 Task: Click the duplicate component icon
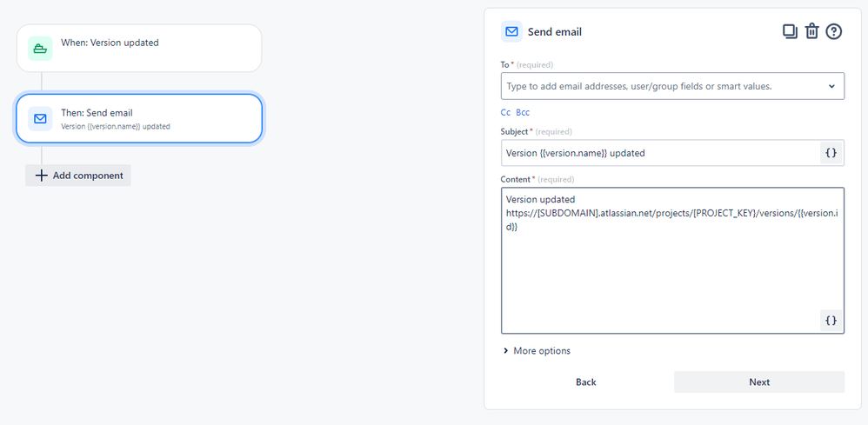[790, 31]
